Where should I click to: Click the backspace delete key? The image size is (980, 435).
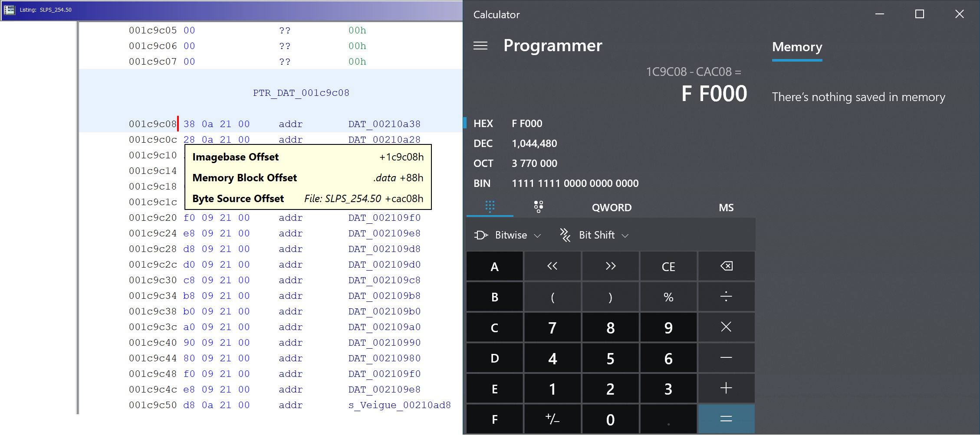pyautogui.click(x=726, y=266)
